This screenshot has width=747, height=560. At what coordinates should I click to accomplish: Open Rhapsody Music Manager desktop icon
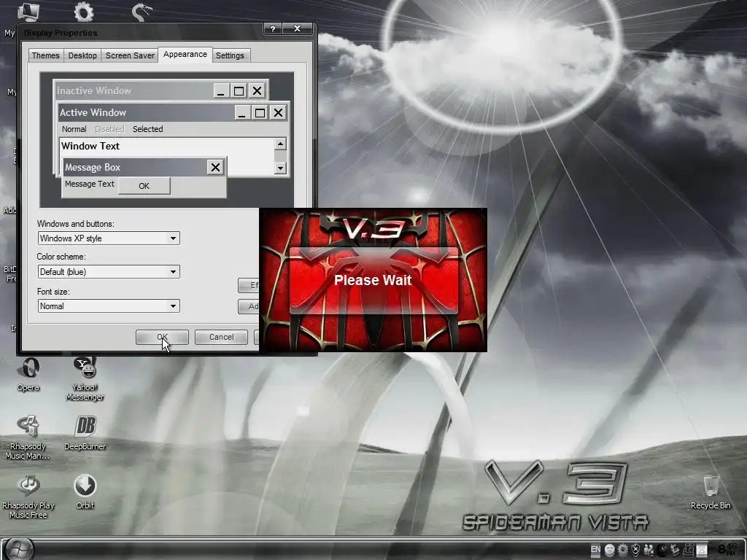coord(28,437)
